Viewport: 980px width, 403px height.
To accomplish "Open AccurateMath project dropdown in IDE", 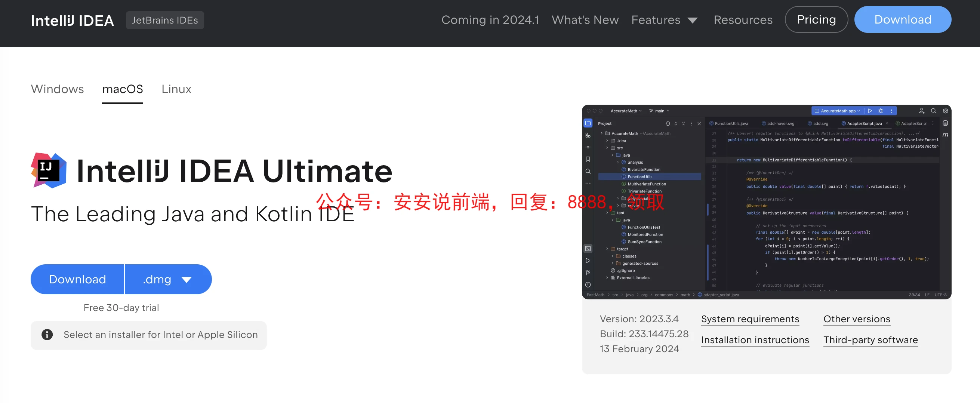I will 626,111.
